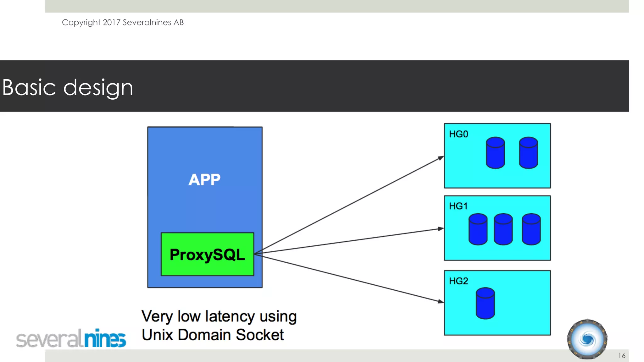Click the HG2 hostgroup label
644x362 pixels.
click(x=458, y=281)
